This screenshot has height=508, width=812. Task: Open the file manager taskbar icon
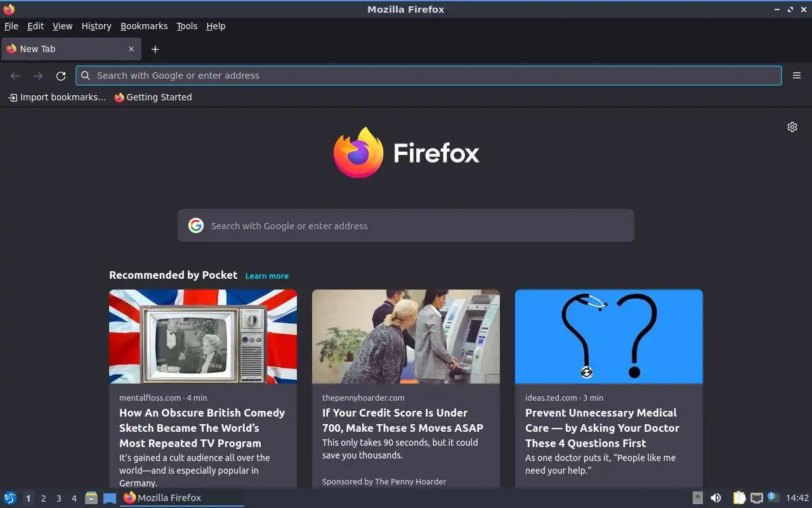click(x=91, y=498)
